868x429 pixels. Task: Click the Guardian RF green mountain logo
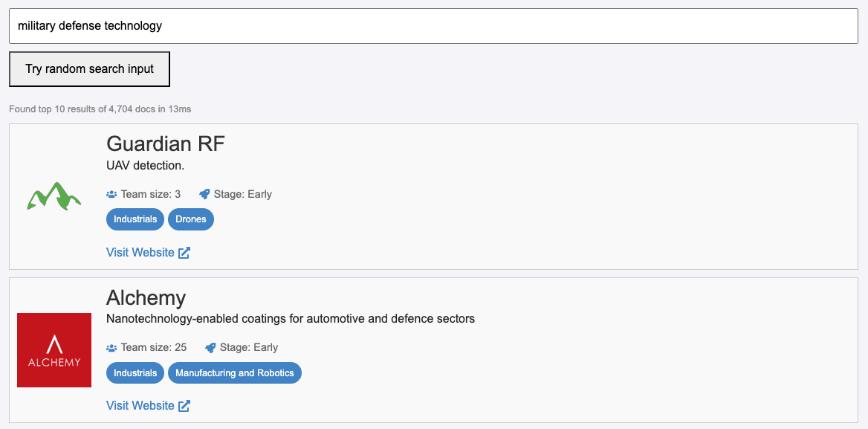tap(54, 196)
